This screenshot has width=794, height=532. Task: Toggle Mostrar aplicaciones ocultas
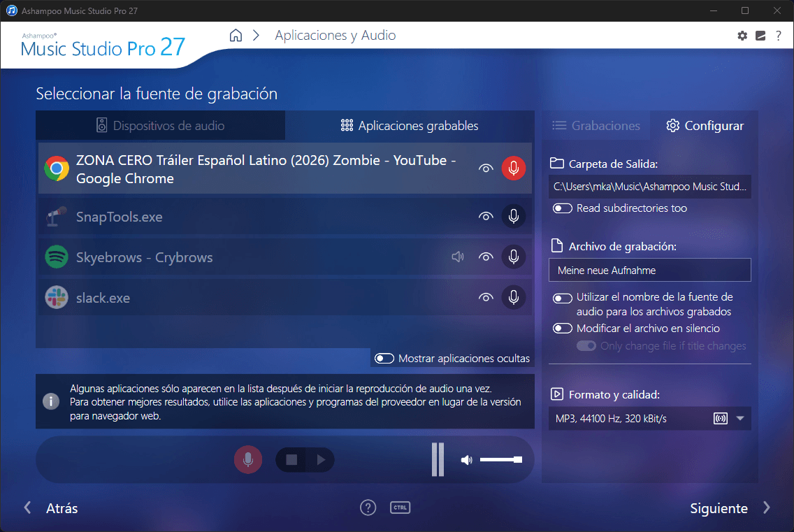point(384,358)
